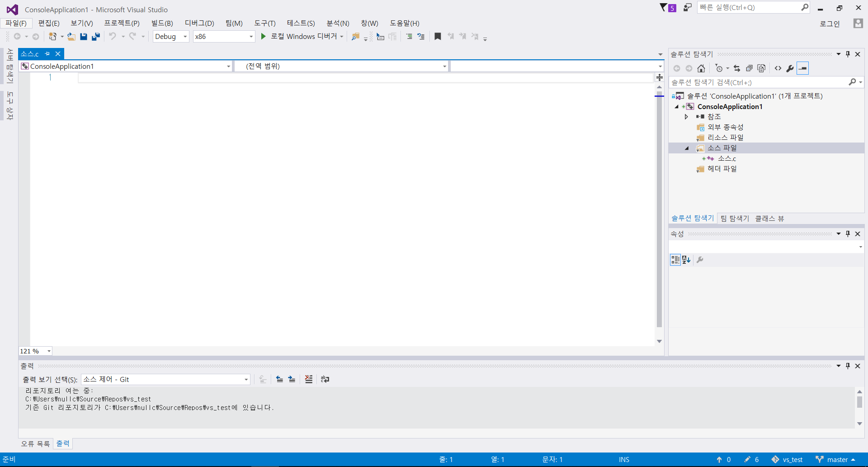
Task: Toggle a bookmark with the bookmark icon
Action: point(438,37)
